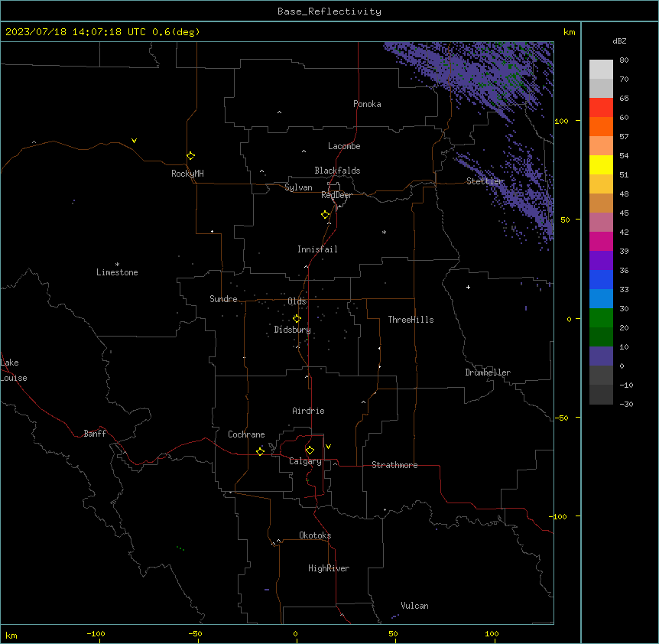The image size is (659, 644).
Task: Click the Base_Reflectivity title text
Action: (x=329, y=11)
